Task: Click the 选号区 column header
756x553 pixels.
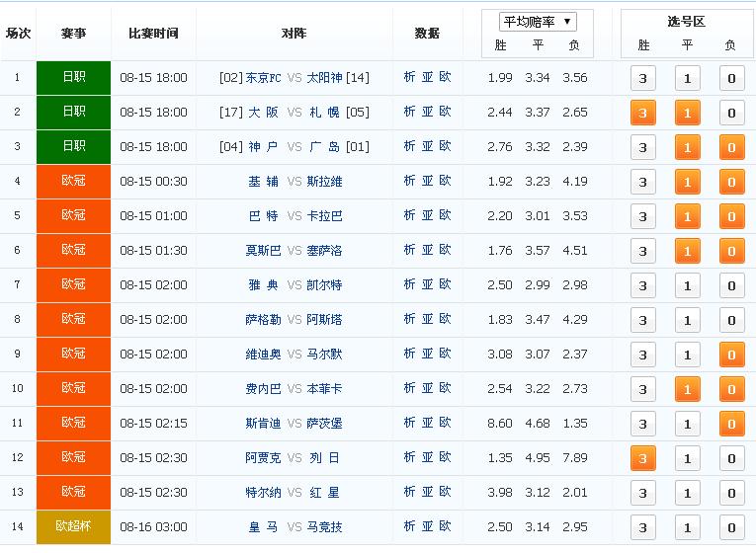Action: coord(686,21)
